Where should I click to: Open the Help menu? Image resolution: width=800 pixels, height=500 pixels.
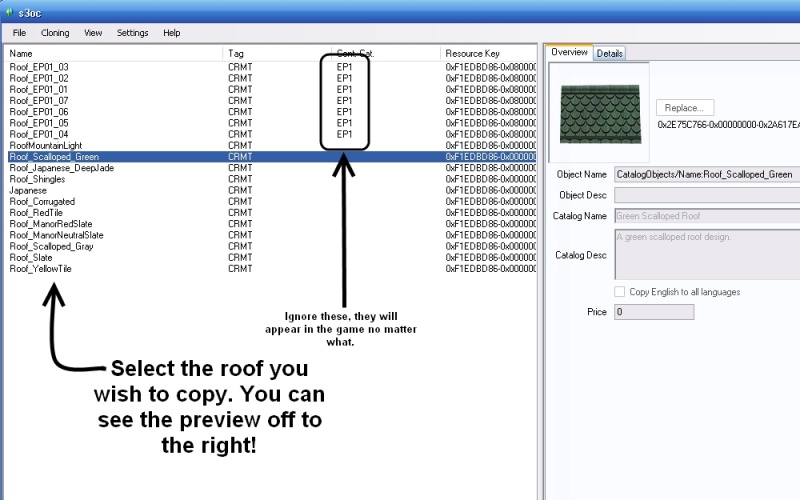(x=172, y=33)
